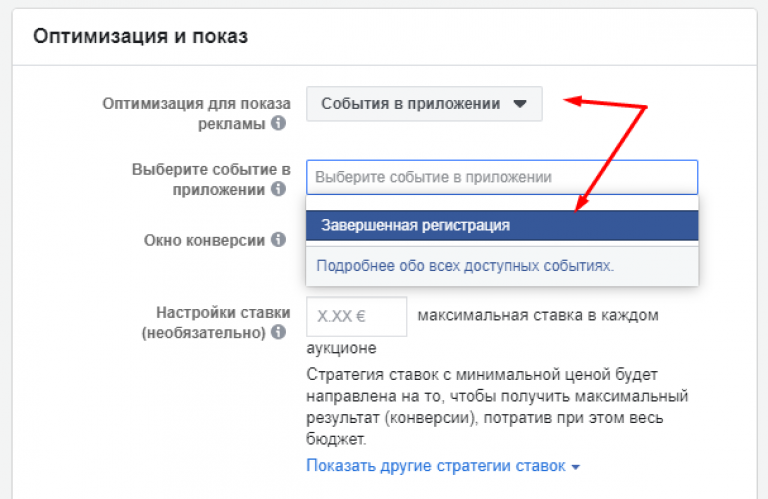Click the 'X.XX €' bid amount field

pos(357,316)
